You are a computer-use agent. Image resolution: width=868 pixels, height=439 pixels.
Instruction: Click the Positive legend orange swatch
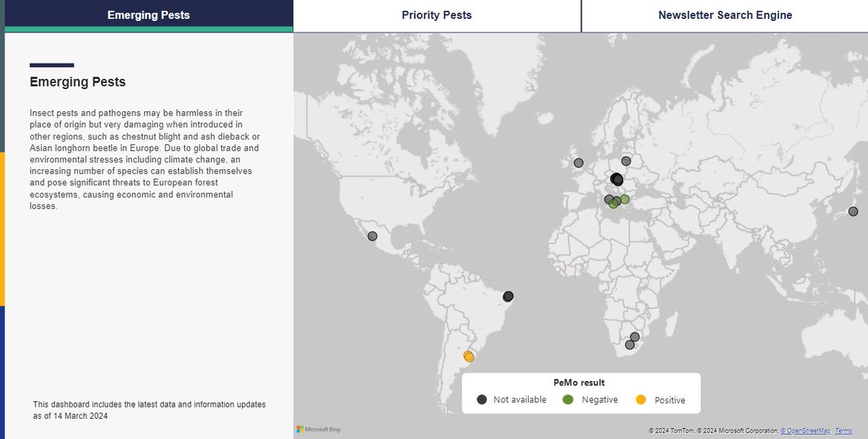point(640,399)
